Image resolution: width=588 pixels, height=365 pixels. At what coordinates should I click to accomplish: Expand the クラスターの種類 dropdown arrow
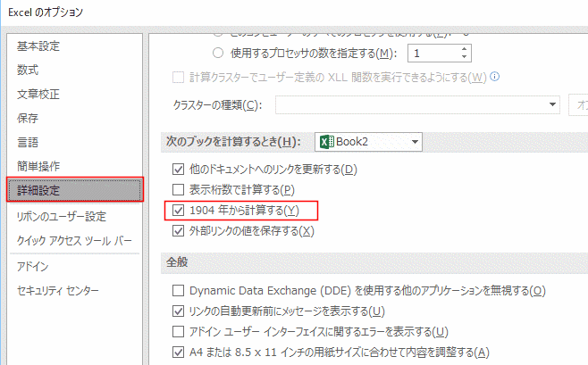(553, 104)
